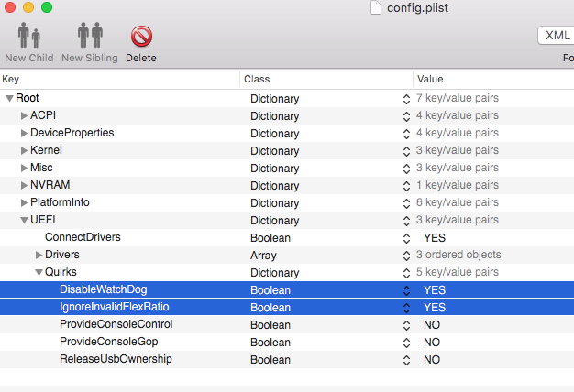Select the ConnectDrivers key
This screenshot has width=574, height=392.
tap(83, 237)
